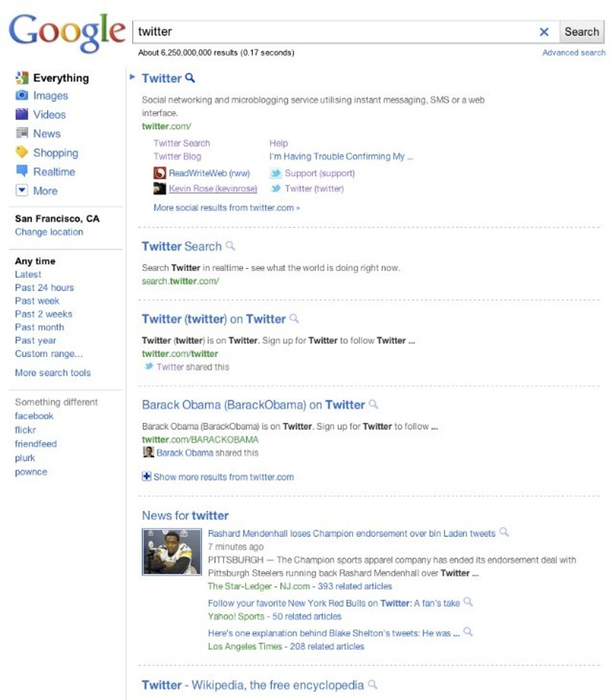Viewport: 612px width, 700px height.
Task: Collapse the top Twitter result via its triangle
Action: 132,77
